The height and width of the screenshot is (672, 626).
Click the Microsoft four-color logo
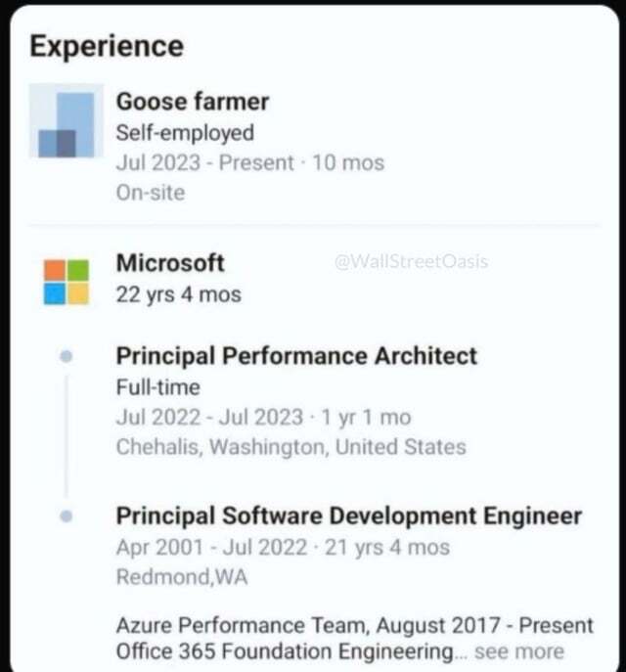[66, 282]
